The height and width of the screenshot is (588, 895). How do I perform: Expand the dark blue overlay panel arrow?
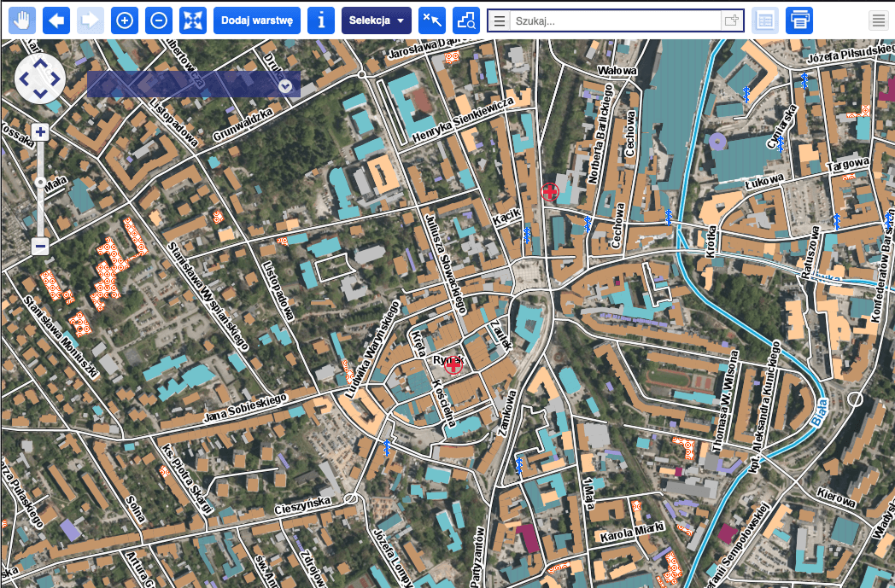pos(285,85)
